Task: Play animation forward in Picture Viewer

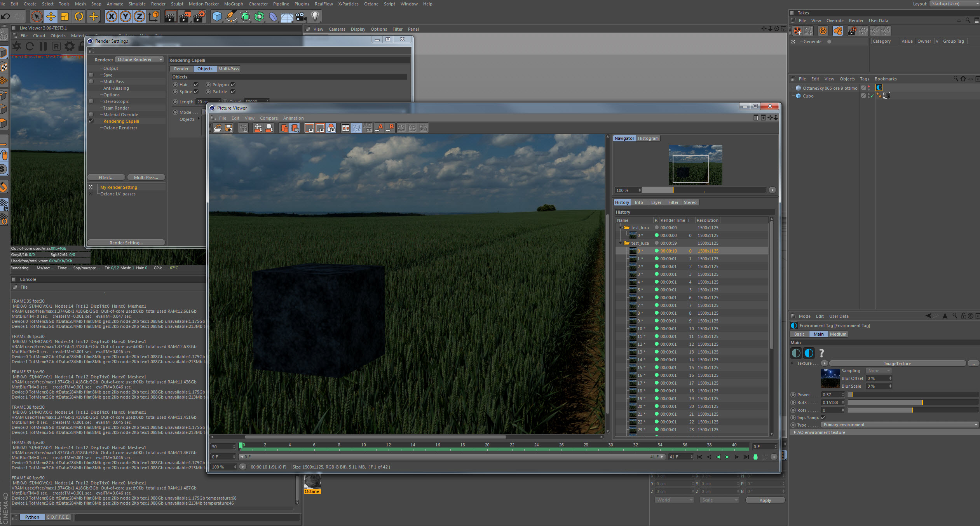Action: (x=727, y=457)
